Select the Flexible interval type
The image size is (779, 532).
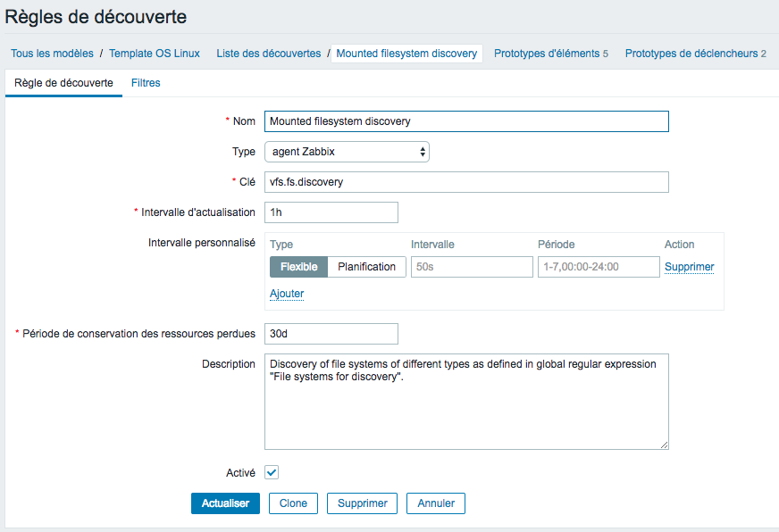point(298,267)
